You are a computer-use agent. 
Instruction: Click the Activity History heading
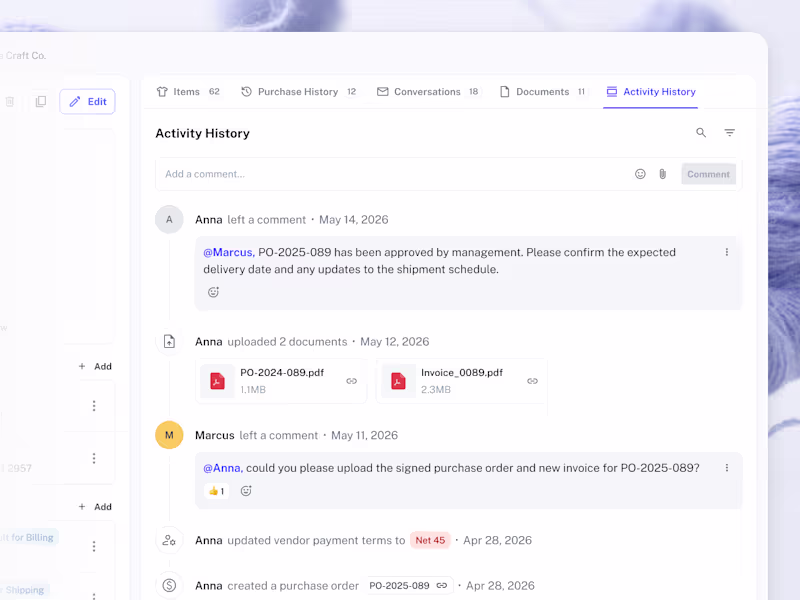pyautogui.click(x=203, y=133)
